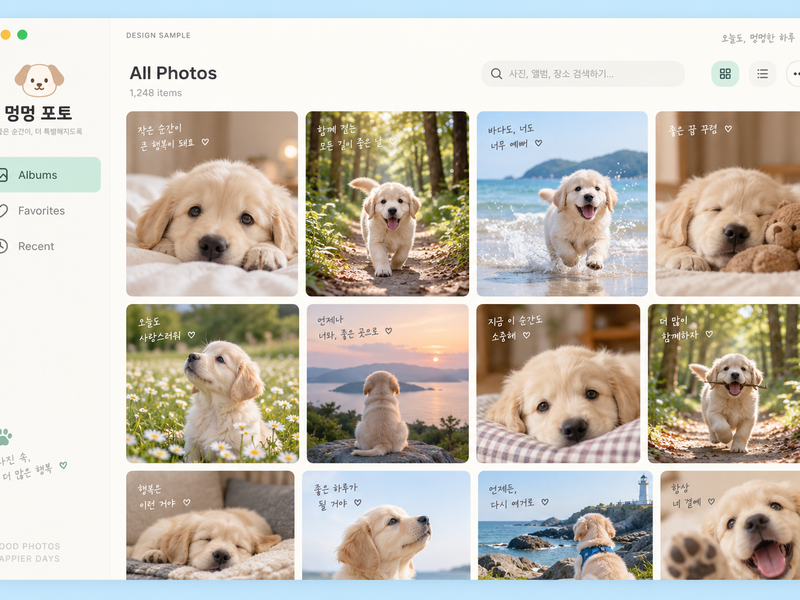This screenshot has width=800, height=600.
Task: Select the puppy near the lighthouse photo
Action: [565, 525]
